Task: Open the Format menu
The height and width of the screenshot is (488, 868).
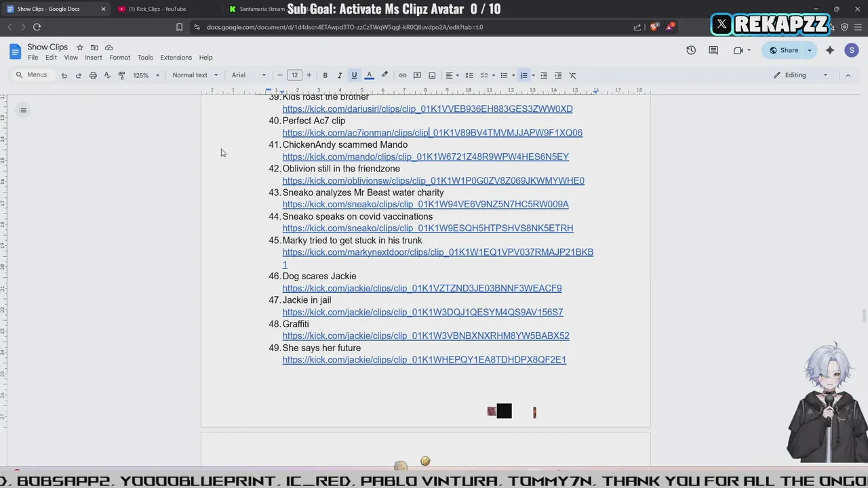Action: 119,58
